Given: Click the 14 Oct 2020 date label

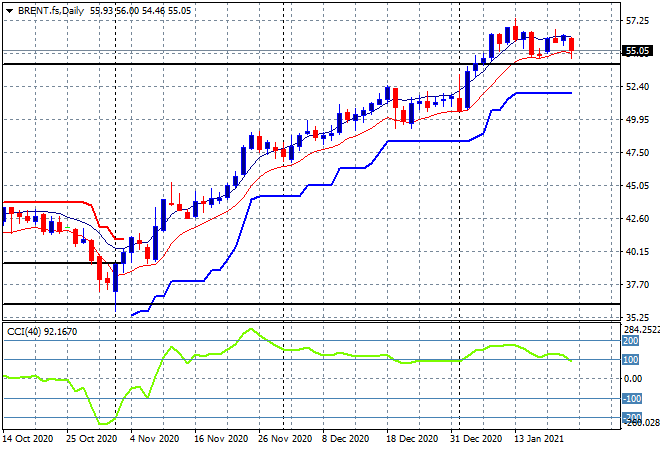Looking at the screenshot, I should tap(28, 439).
